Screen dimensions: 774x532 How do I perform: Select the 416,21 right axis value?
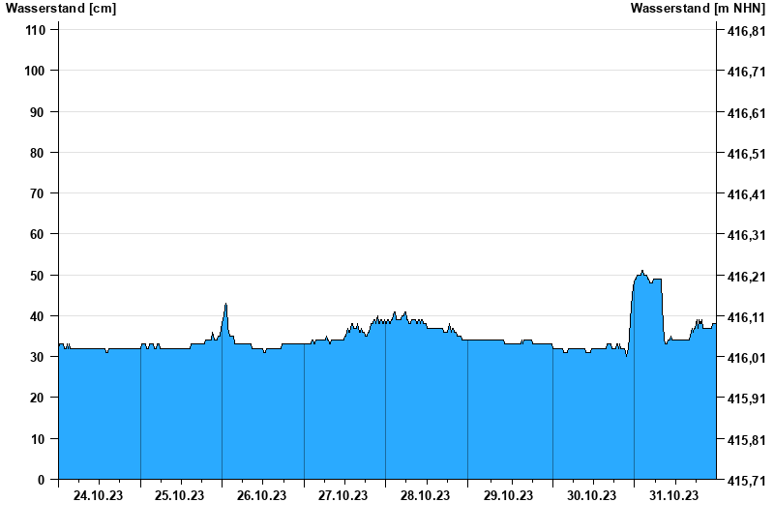click(747, 277)
